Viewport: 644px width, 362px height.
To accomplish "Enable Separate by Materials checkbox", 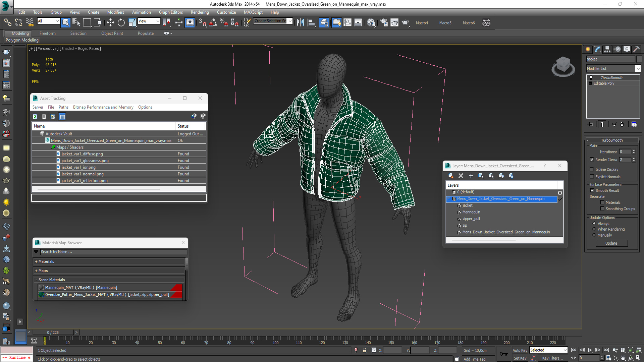I will [x=602, y=202].
